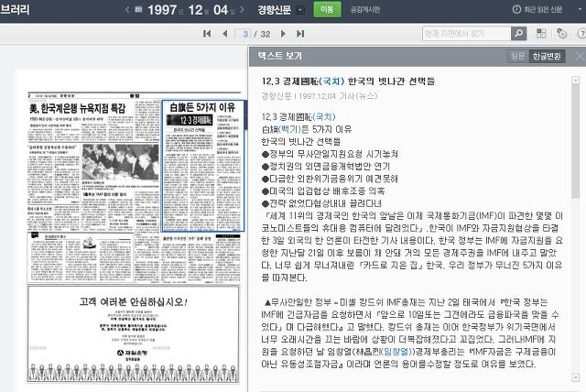Click (국치) link in article title
Image resolution: width=586 pixels, height=392 pixels.
pos(331,82)
